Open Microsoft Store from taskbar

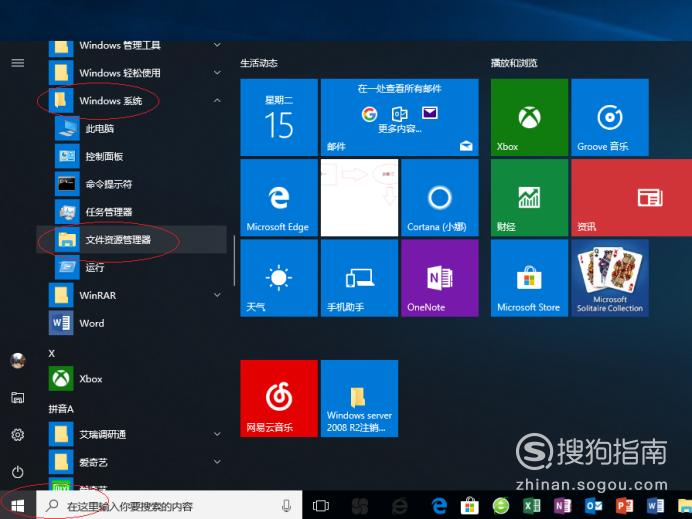[470, 506]
